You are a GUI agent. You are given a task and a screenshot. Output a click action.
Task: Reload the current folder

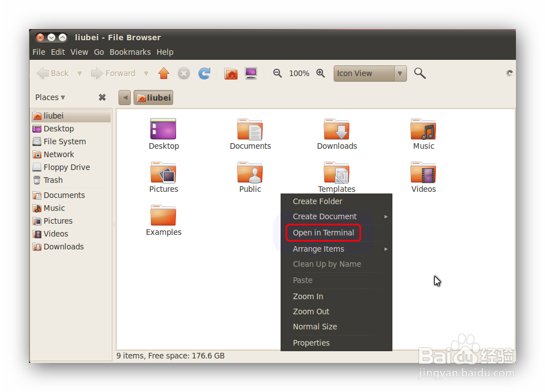[205, 73]
